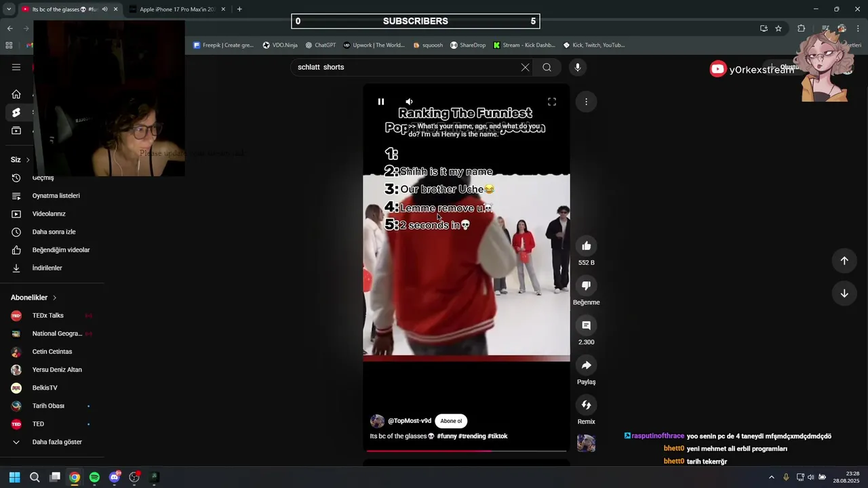This screenshot has width=868, height=488.
Task: Open the three-dot more options menu beside the video
Action: [x=586, y=102]
